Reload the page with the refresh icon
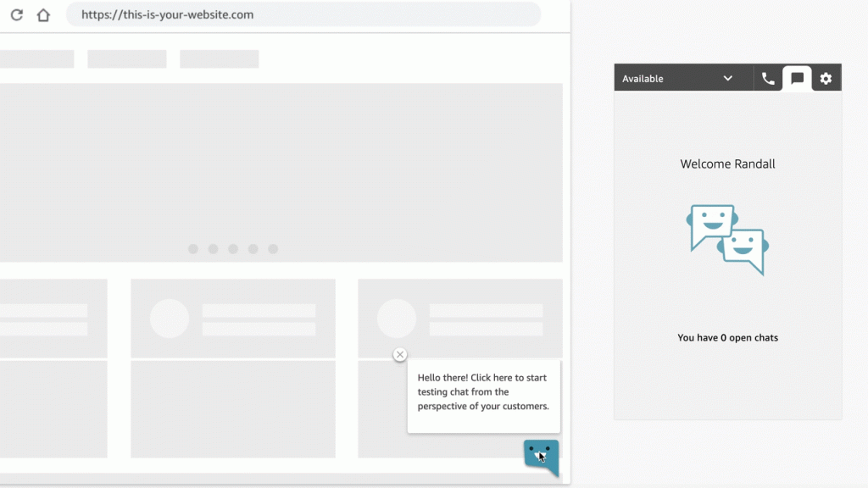 click(17, 15)
